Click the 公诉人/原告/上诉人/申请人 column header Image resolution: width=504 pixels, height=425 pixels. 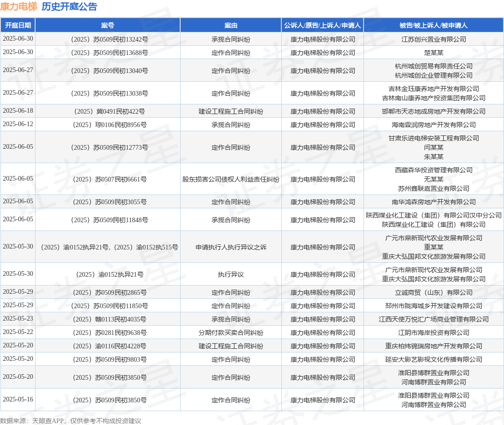[322, 25]
